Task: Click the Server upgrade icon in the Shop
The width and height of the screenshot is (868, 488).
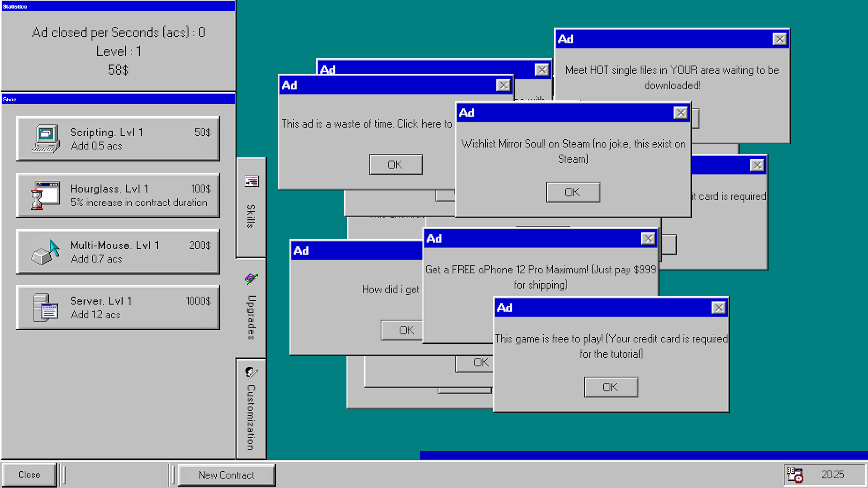Action: [45, 308]
